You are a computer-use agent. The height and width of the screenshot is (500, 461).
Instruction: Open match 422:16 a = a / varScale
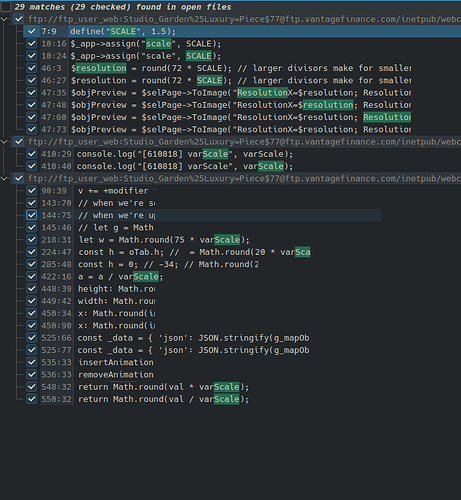pos(120,277)
